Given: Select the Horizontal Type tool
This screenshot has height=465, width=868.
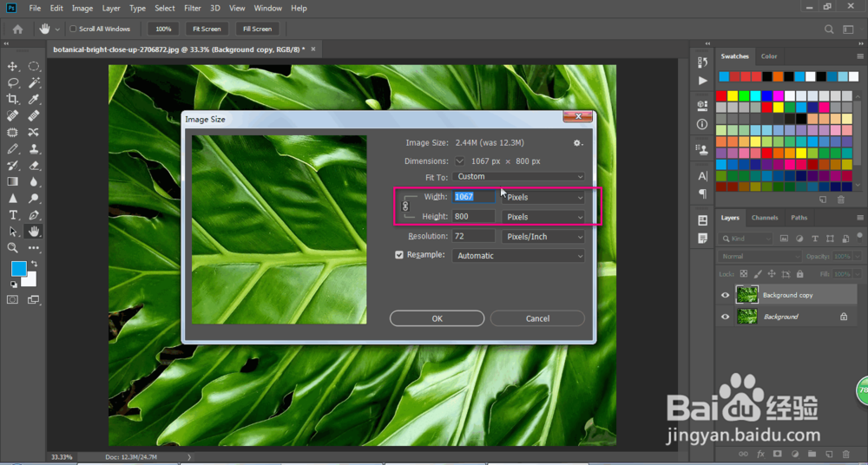Looking at the screenshot, I should tap(12, 215).
